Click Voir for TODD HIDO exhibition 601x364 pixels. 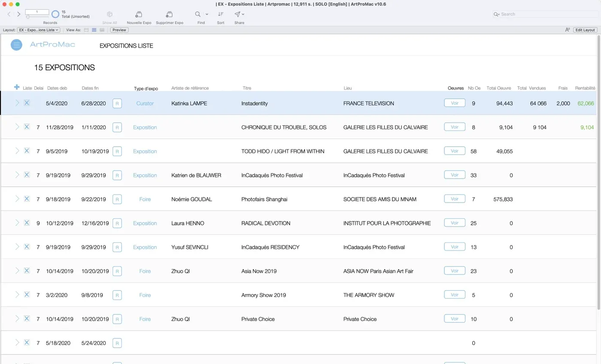(455, 151)
